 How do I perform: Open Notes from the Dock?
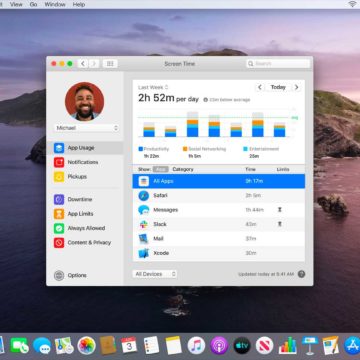[174, 345]
